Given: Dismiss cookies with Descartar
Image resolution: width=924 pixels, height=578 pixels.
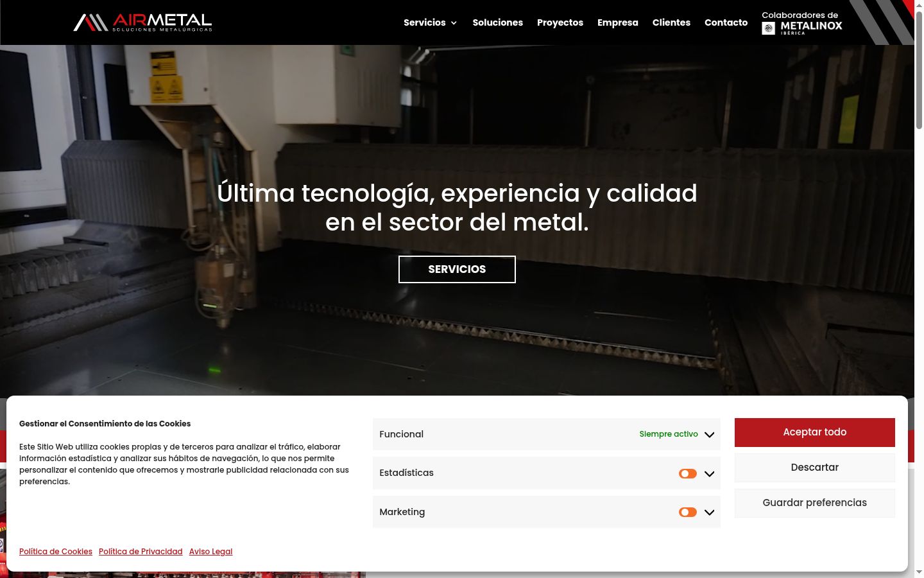Looking at the screenshot, I should point(815,468).
